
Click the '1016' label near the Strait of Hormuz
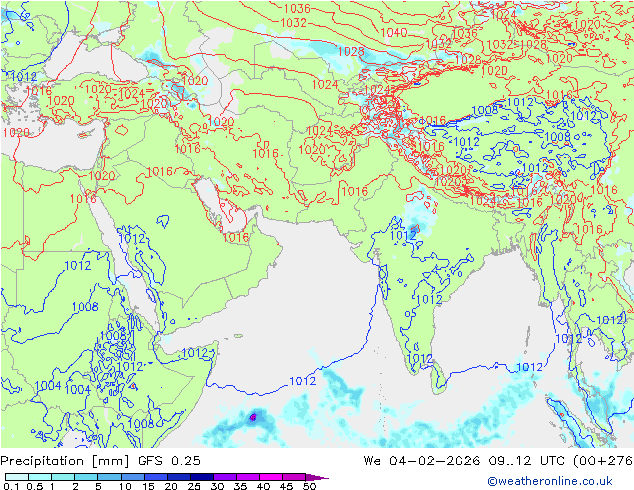236,237
